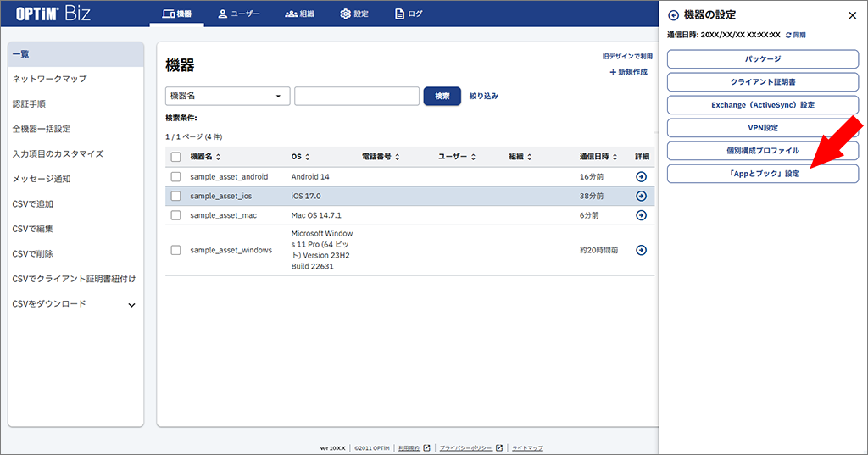Sort by 機器名 column arrows
The width and height of the screenshot is (868, 455).
(218, 158)
